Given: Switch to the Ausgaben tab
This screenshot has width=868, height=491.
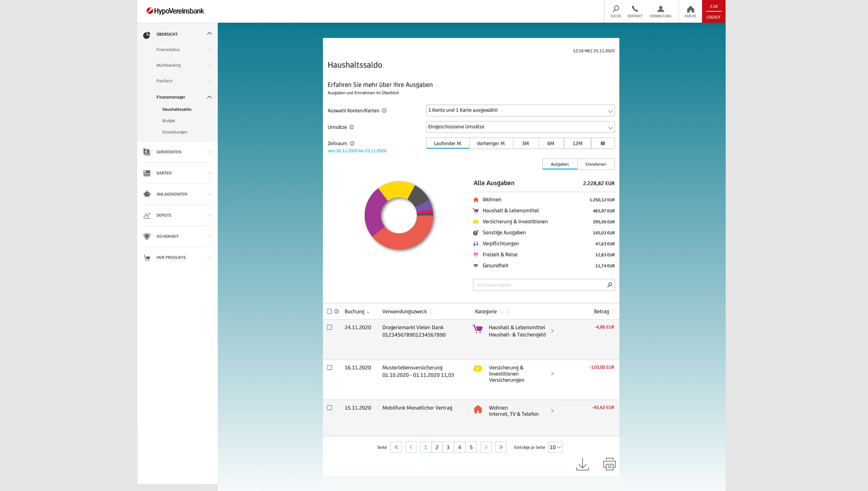Looking at the screenshot, I should click(560, 164).
